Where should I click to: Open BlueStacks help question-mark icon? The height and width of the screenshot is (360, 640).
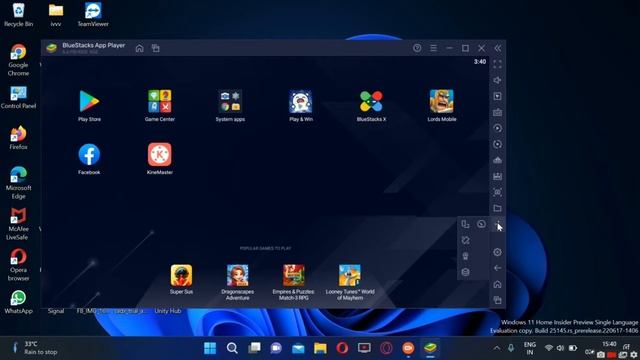[417, 48]
